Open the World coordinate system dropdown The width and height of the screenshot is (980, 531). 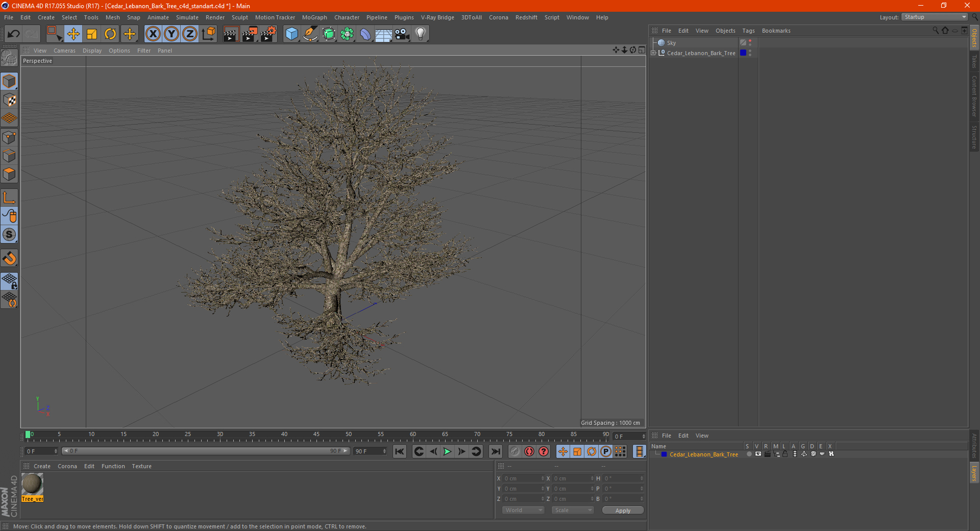pos(523,510)
